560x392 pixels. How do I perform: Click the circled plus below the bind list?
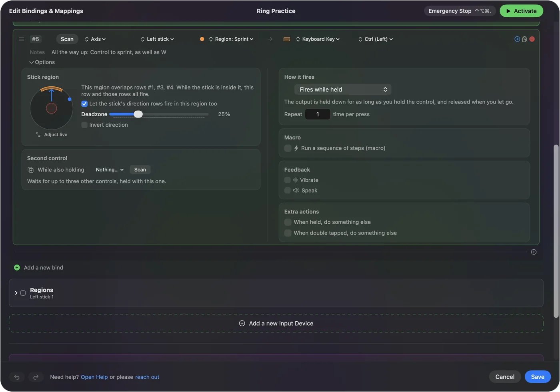[534, 252]
